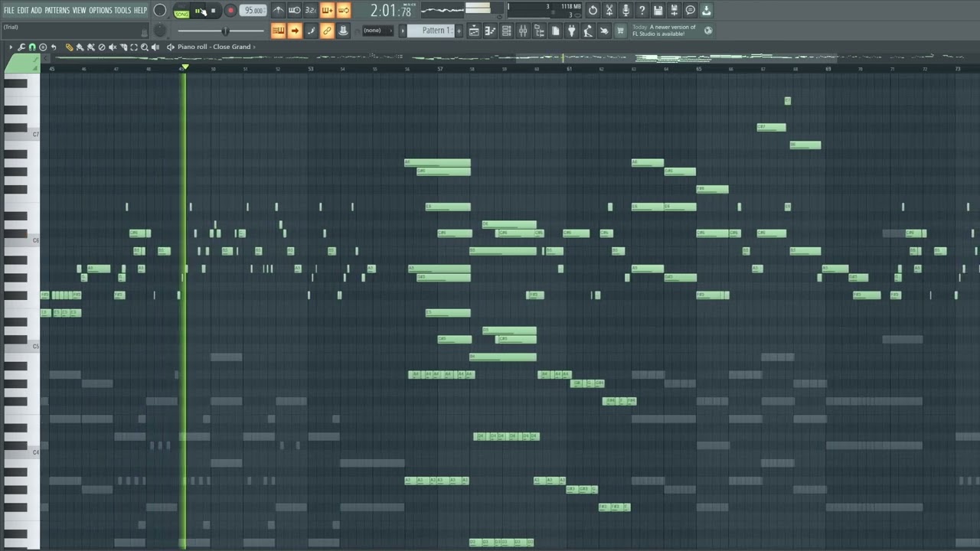Open the VIEW menu

click(x=79, y=11)
